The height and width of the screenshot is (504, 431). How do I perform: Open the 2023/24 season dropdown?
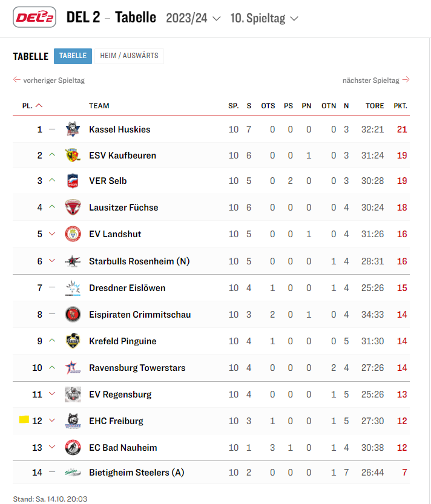(193, 18)
